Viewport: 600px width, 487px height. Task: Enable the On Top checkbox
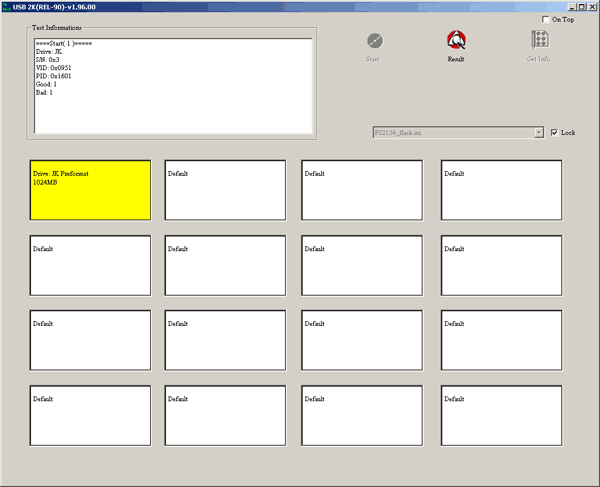pyautogui.click(x=545, y=19)
